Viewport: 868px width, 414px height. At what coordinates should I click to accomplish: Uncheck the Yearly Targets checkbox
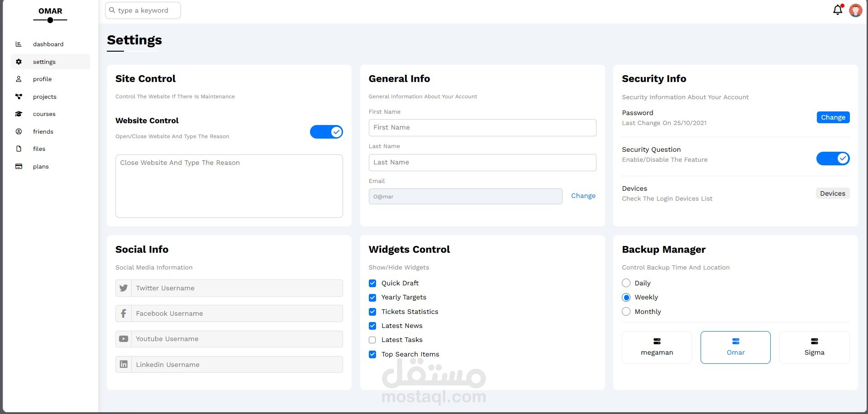click(x=372, y=298)
